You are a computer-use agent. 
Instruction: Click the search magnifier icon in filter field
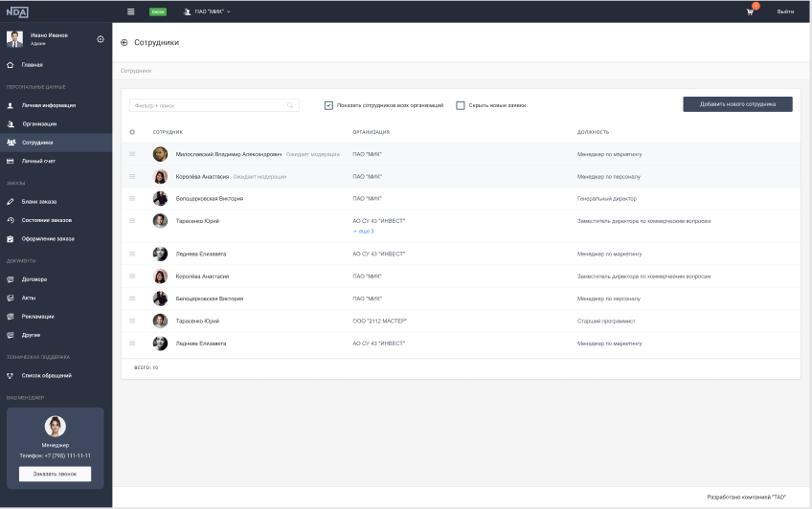(290, 105)
